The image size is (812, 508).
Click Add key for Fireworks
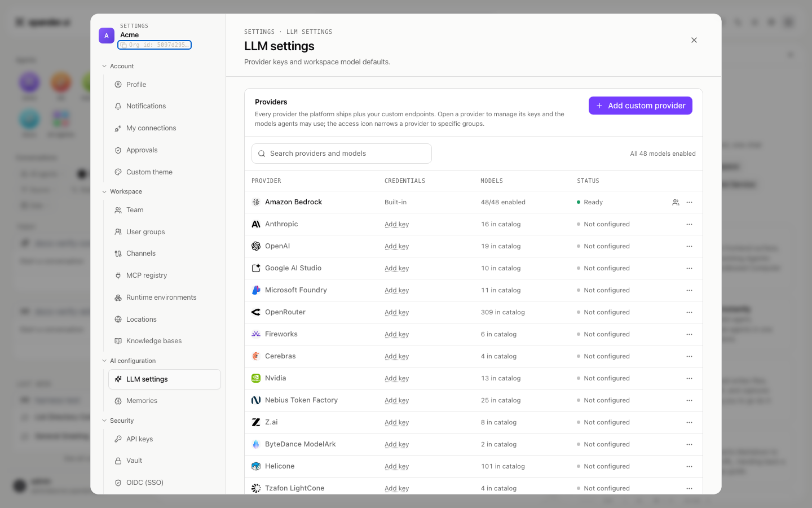[x=397, y=334]
